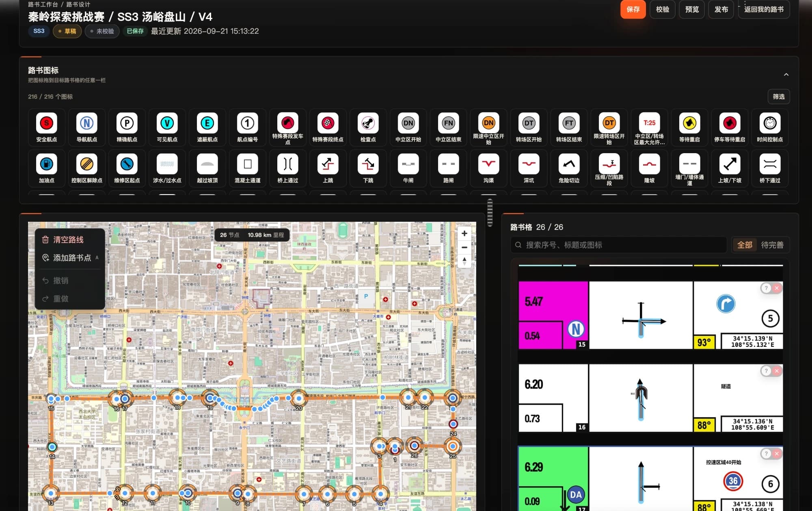Zoom in on the map
Image resolution: width=812 pixels, height=511 pixels.
coord(464,234)
